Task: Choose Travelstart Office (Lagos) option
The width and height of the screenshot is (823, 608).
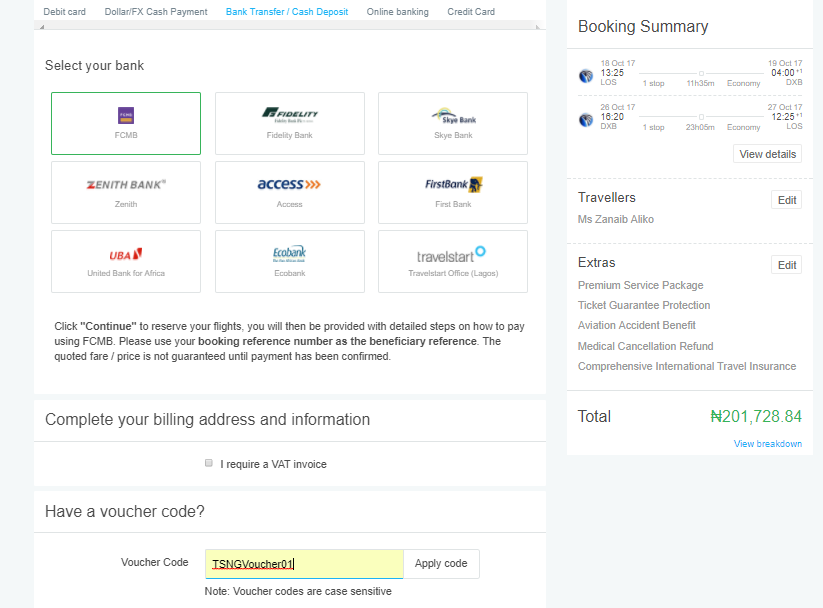Action: [x=453, y=261]
